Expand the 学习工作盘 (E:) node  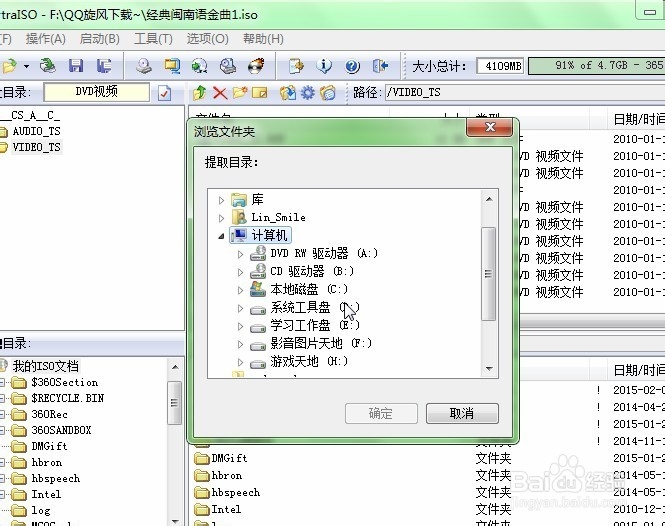pos(240,326)
